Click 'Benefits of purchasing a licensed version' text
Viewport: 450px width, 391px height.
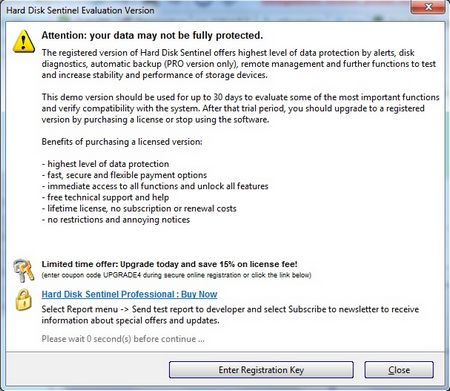pyautogui.click(x=122, y=142)
